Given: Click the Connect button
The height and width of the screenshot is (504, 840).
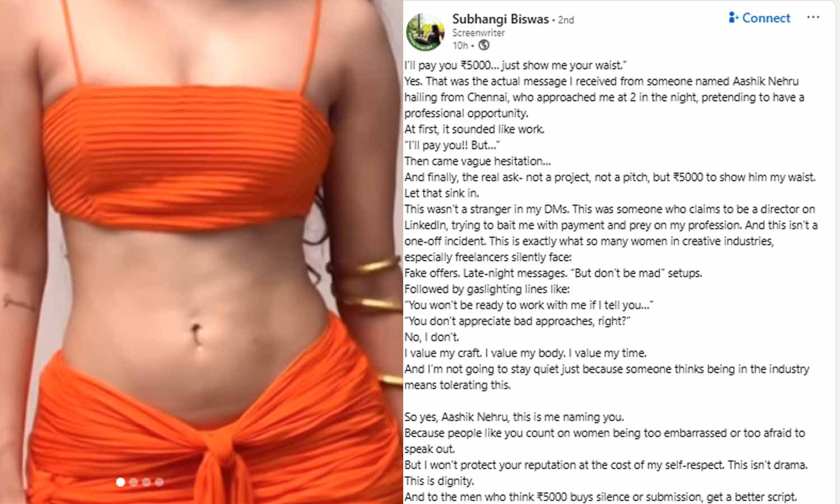Looking at the screenshot, I should tap(759, 18).
